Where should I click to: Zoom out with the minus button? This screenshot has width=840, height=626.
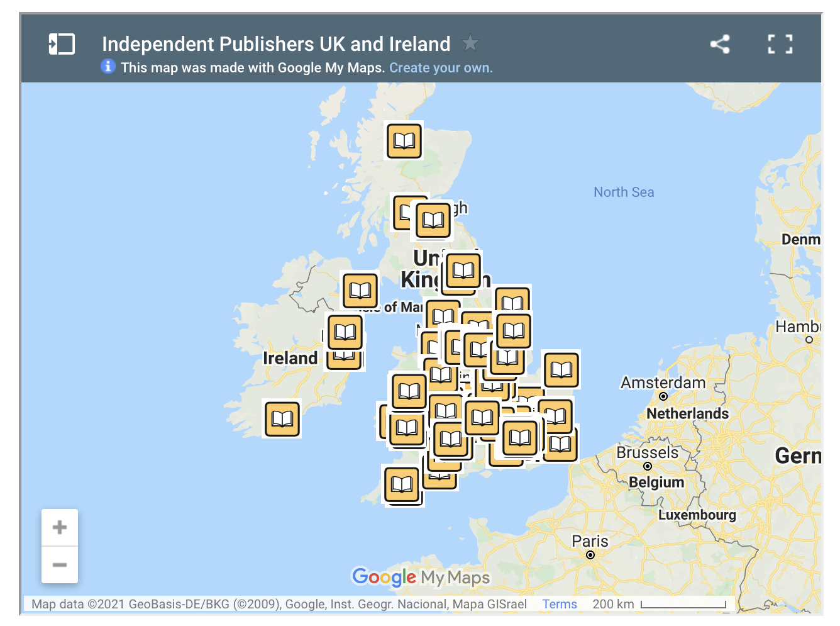click(x=60, y=565)
